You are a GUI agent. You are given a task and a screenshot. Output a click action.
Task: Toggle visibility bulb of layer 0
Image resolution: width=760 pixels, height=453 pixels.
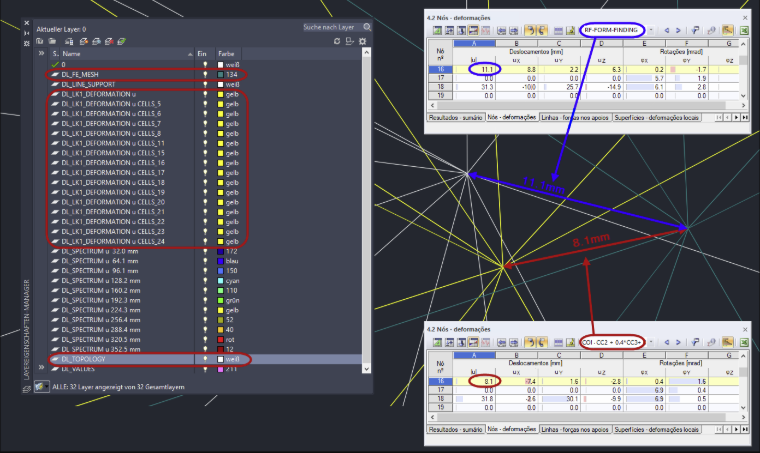tap(206, 64)
